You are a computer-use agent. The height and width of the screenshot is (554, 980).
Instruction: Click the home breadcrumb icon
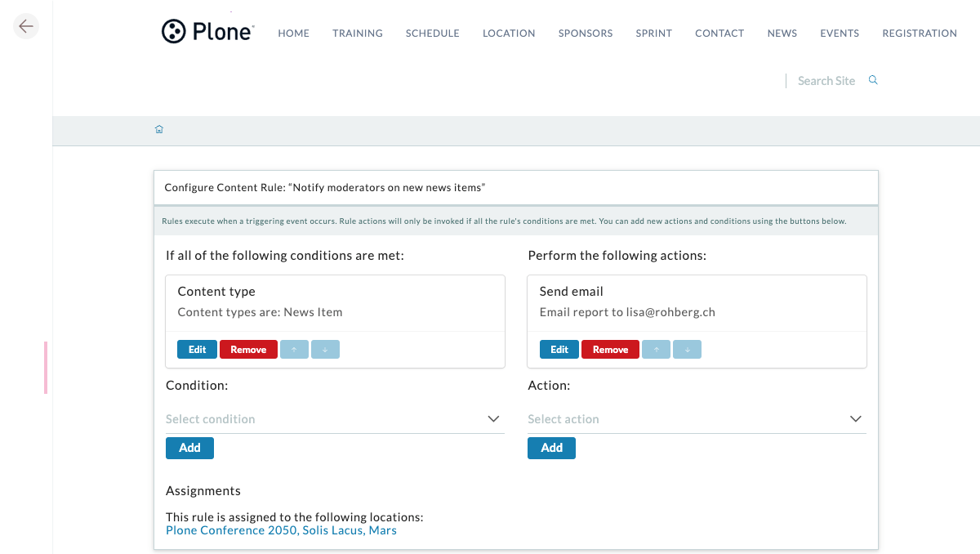coord(159,129)
